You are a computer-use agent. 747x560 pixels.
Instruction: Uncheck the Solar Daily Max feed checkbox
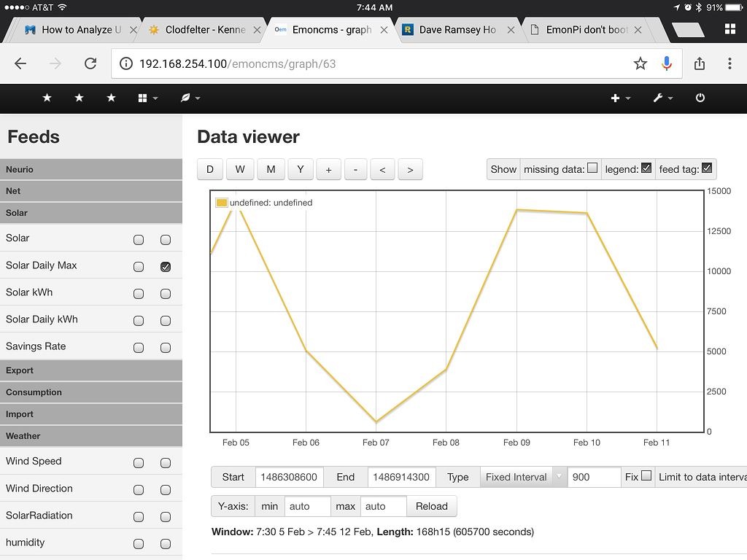pyautogui.click(x=166, y=266)
